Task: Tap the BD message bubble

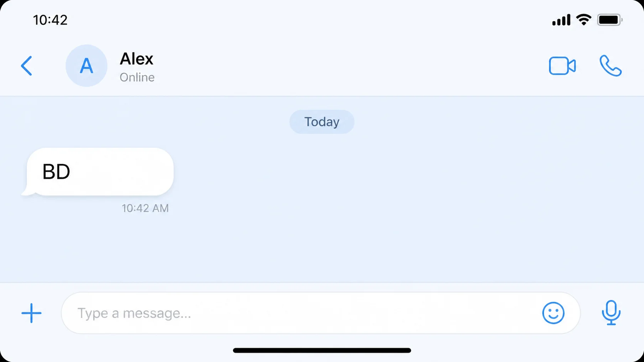Action: [x=98, y=172]
